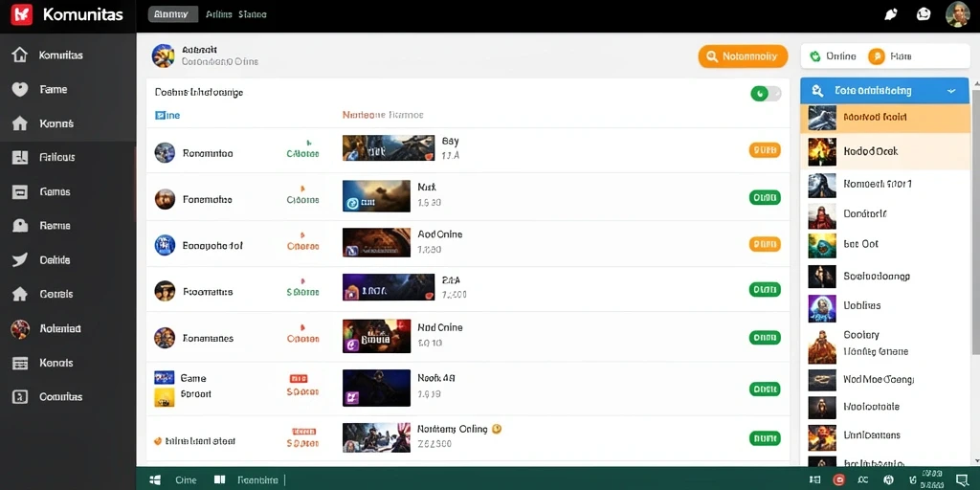
Task: Click the red circular tray icon
Action: (x=839, y=480)
